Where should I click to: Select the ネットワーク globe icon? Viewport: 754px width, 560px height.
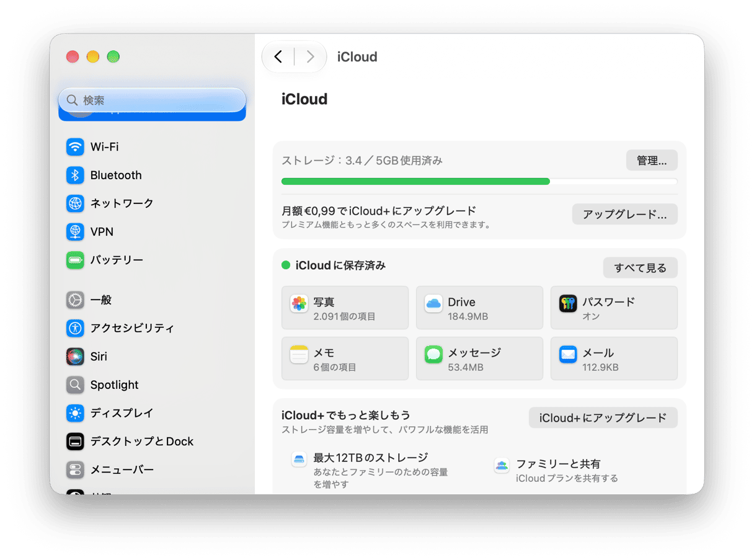[x=75, y=203]
